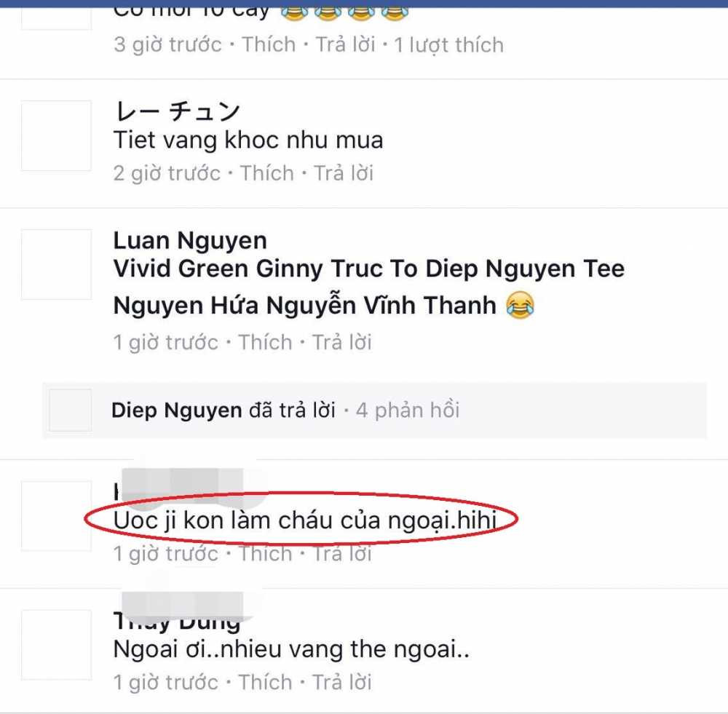Open the avatar next to Luan Nguyen's comment
This screenshot has height=714, width=728.
[x=56, y=264]
